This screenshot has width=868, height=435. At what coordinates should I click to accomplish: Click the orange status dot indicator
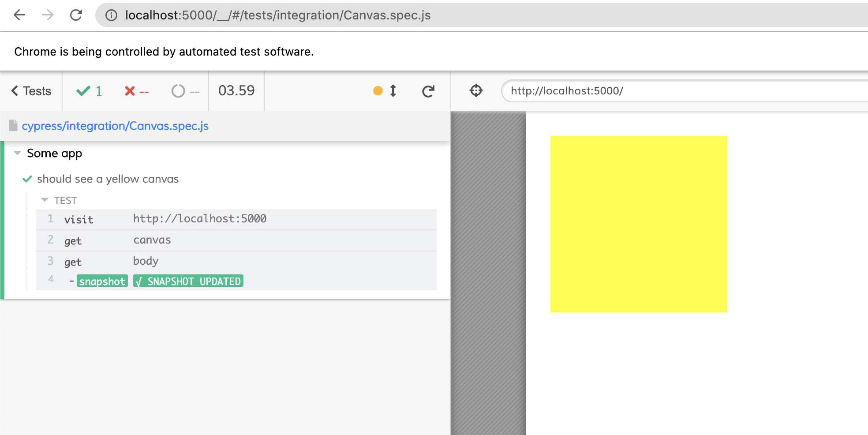pos(378,91)
